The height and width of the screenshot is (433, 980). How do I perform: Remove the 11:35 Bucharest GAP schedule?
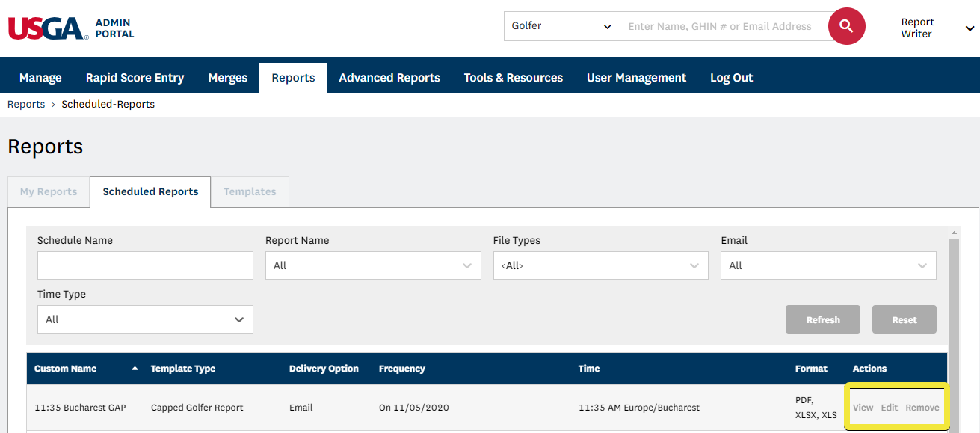point(922,408)
